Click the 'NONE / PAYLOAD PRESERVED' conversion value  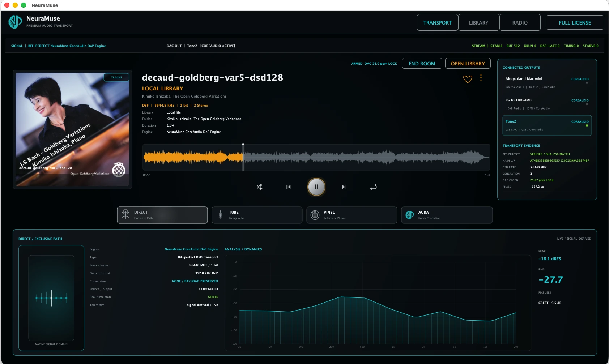point(195,281)
